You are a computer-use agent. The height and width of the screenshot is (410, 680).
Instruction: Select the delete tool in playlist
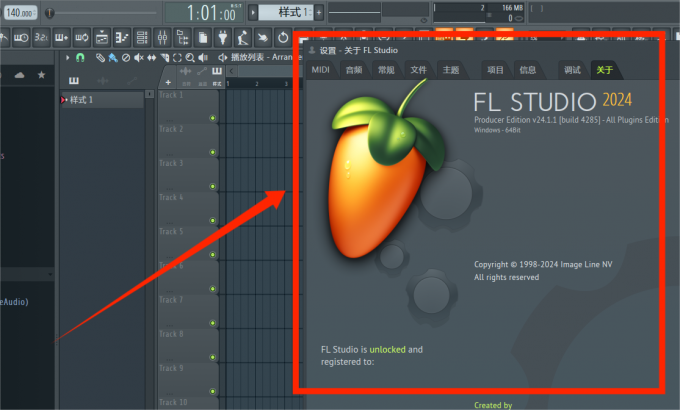click(126, 57)
